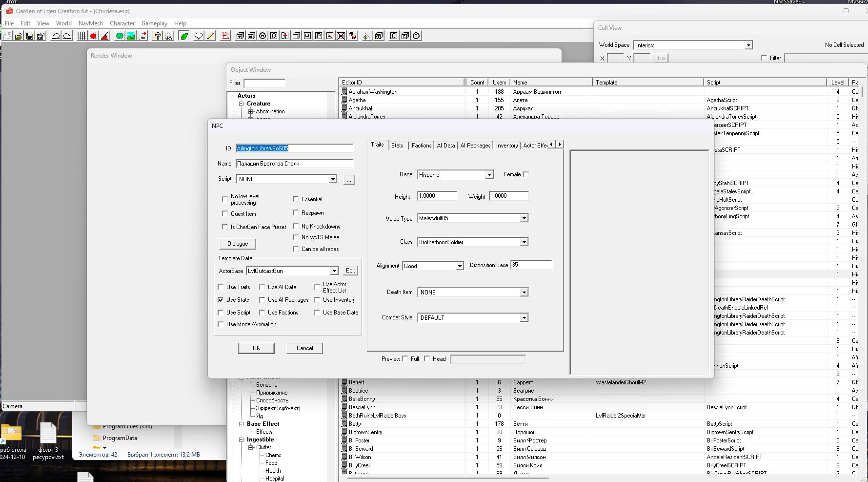Open the Alignment dropdown set to Good
This screenshot has width=868, height=482.
click(x=460, y=266)
